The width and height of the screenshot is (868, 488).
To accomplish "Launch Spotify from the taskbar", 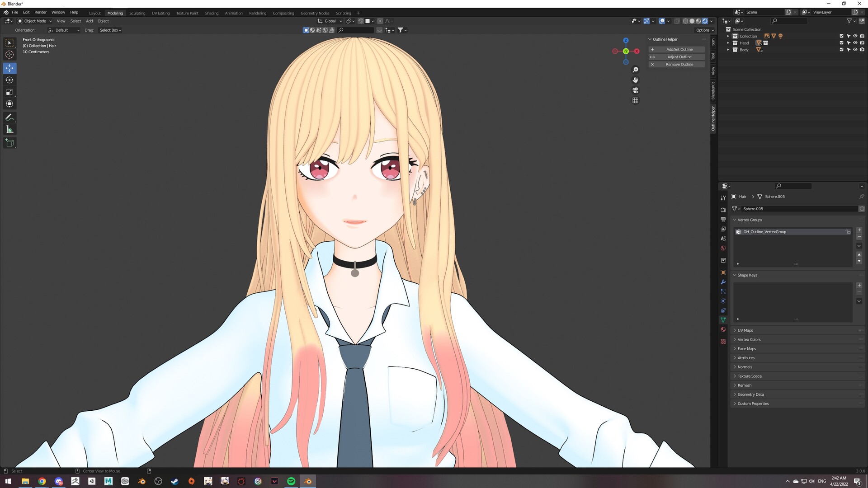I will pos(291,481).
